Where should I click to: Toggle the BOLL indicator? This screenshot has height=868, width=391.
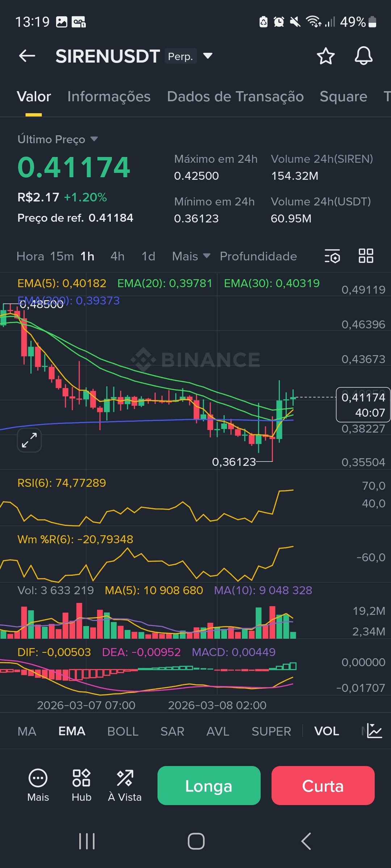(123, 731)
